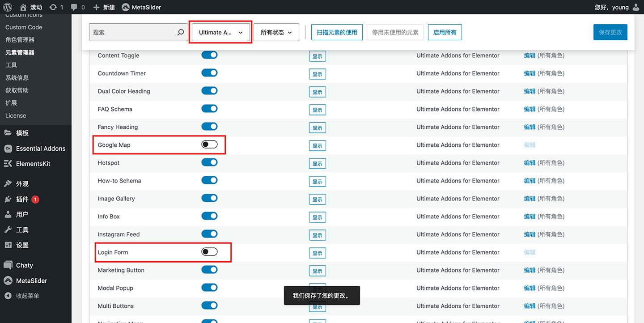Viewport: 644px width, 323px height.
Task: Click the updates refresh icon
Action: point(53,7)
